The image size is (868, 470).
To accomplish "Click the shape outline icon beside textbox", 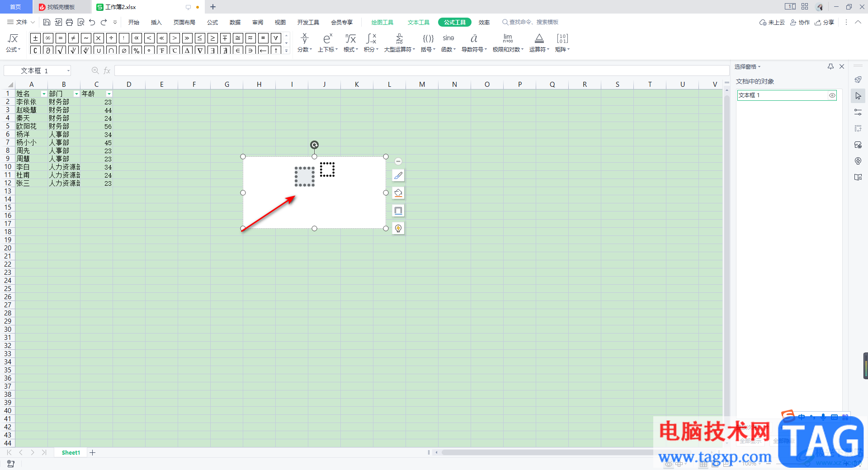I will pyautogui.click(x=398, y=211).
